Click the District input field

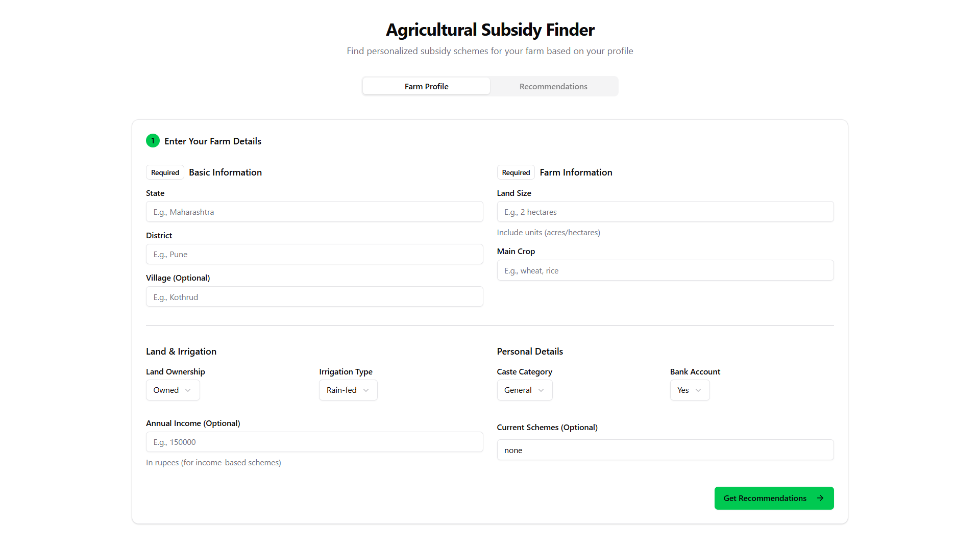coord(314,254)
